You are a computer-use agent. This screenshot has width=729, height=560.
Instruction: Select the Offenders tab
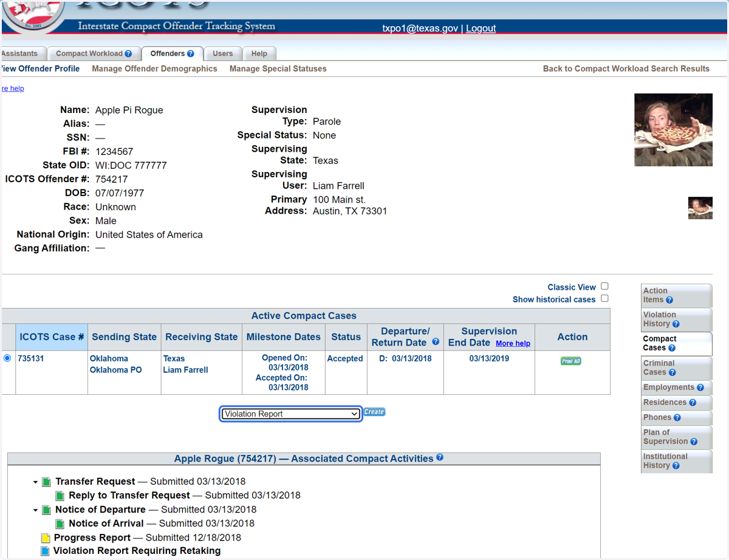[x=172, y=53]
